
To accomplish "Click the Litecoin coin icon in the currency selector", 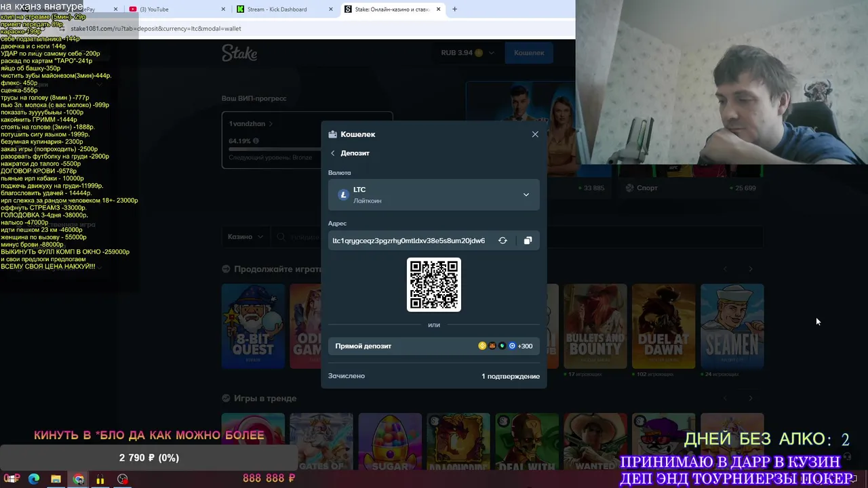I will click(343, 195).
